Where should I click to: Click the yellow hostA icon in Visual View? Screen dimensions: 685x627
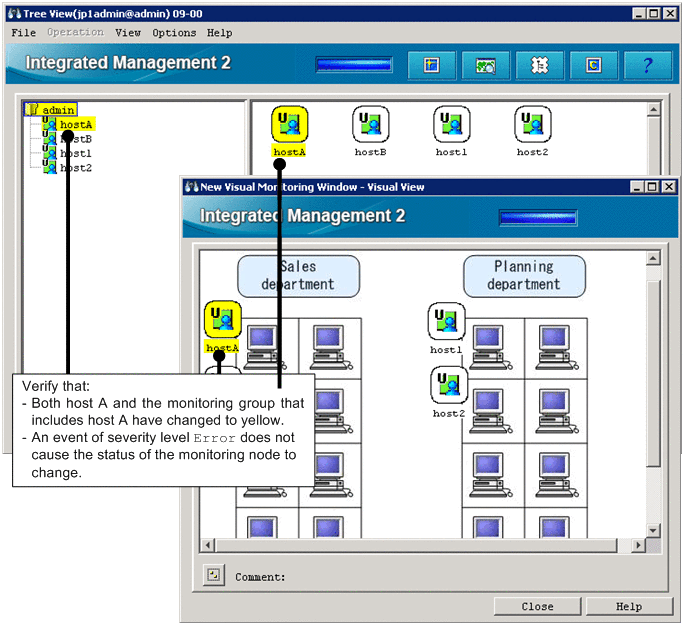point(223,319)
